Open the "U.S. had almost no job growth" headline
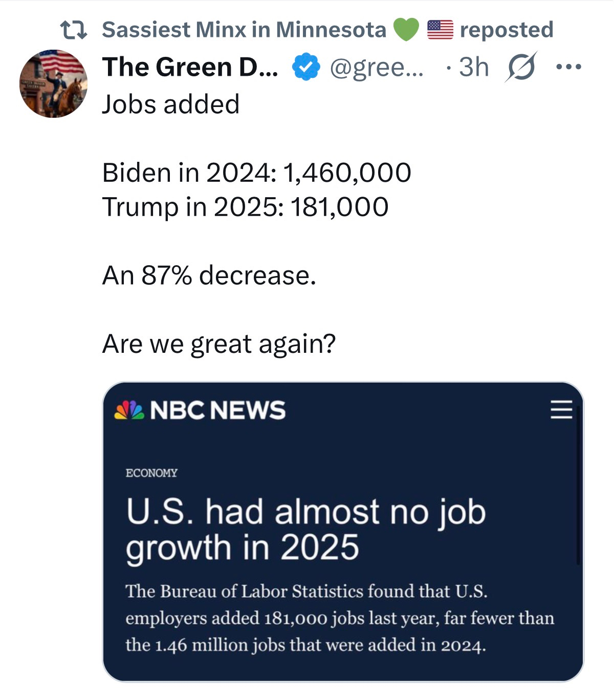Screen dimensions: 614x700 pyautogui.click(x=305, y=529)
